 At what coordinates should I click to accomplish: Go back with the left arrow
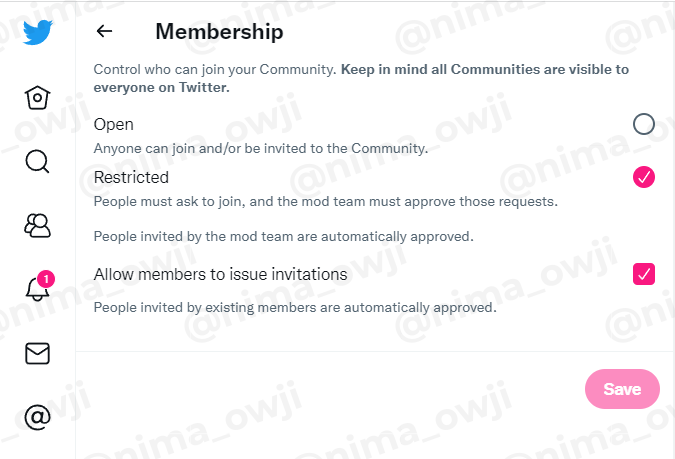pos(104,31)
